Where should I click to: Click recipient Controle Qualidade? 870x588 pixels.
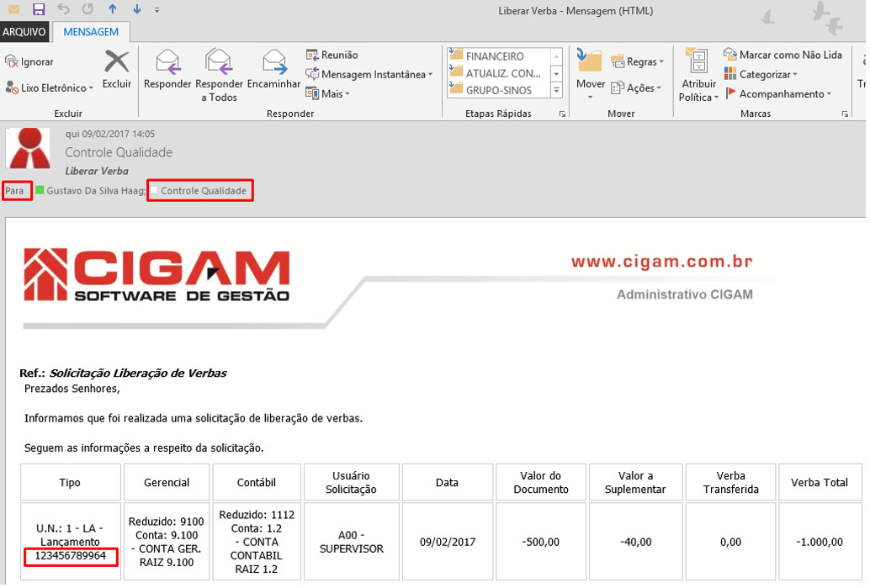[x=204, y=191]
